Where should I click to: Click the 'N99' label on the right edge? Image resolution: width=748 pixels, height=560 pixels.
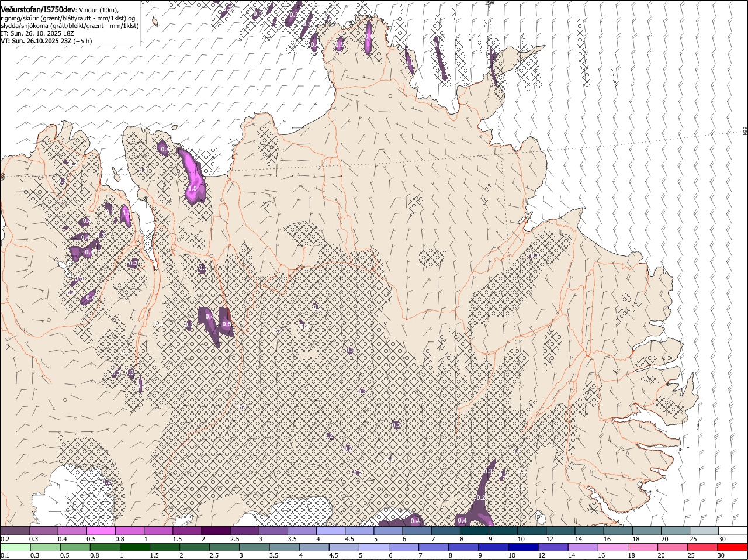tap(745, 132)
